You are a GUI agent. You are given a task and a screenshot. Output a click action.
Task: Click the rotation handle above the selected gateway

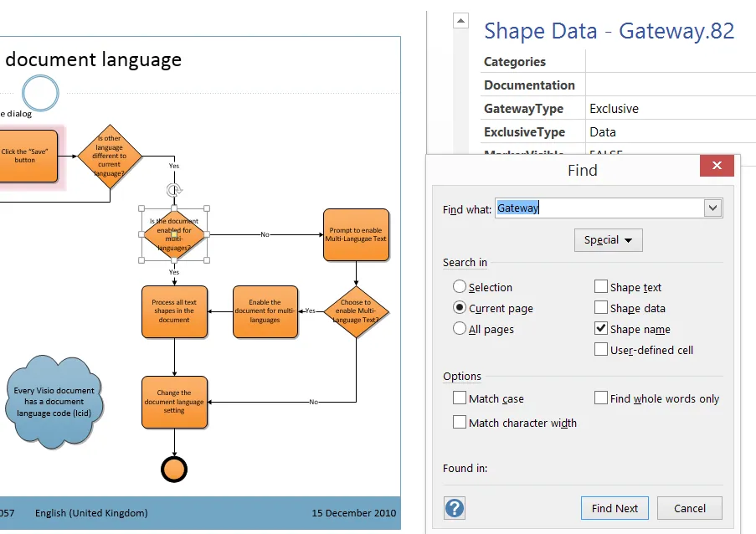(x=174, y=190)
